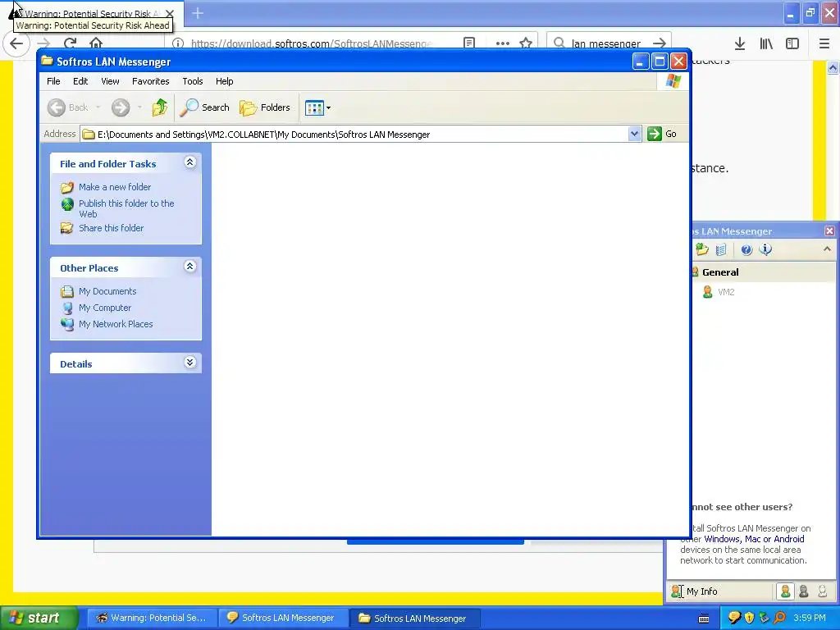Click the Publish to Web globe icon
The height and width of the screenshot is (630, 840).
67,204
